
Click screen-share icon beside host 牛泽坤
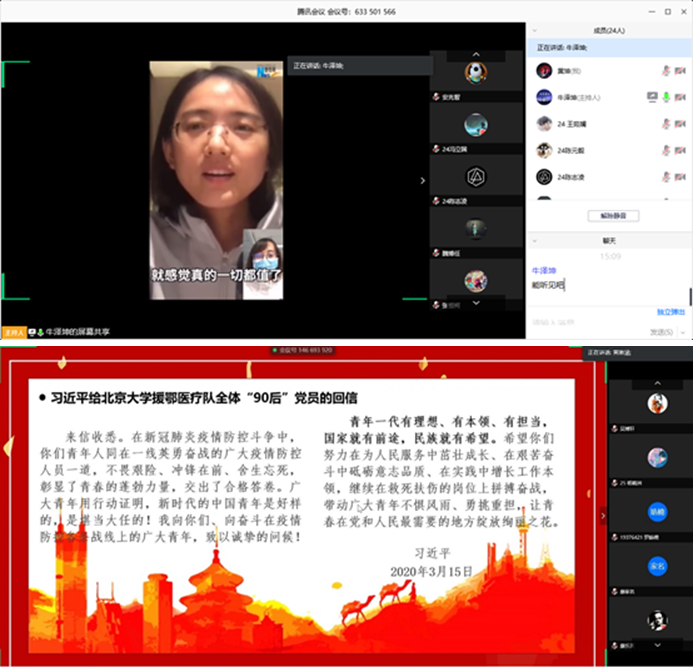pyautogui.click(x=652, y=97)
